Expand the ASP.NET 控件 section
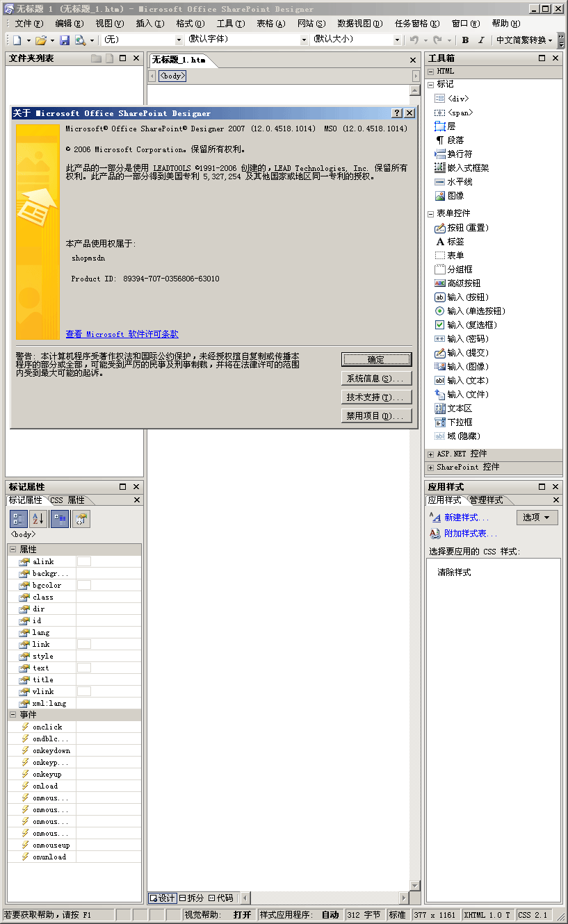Viewport: 568px width, 924px height. click(431, 454)
